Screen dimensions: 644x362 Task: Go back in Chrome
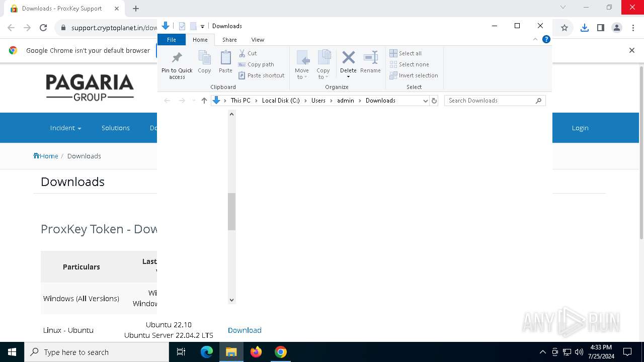(11, 28)
